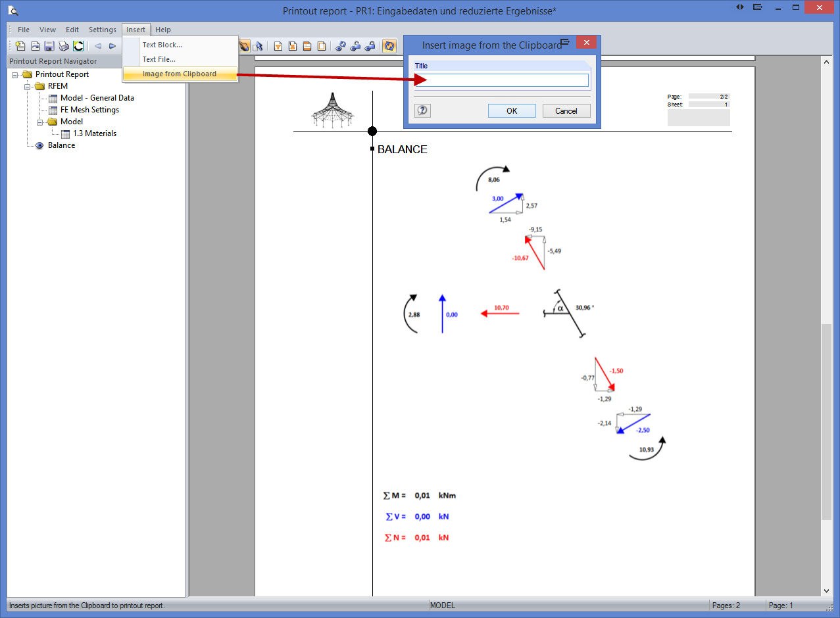840x618 pixels.
Task: Open the File menu
Action: [x=24, y=30]
